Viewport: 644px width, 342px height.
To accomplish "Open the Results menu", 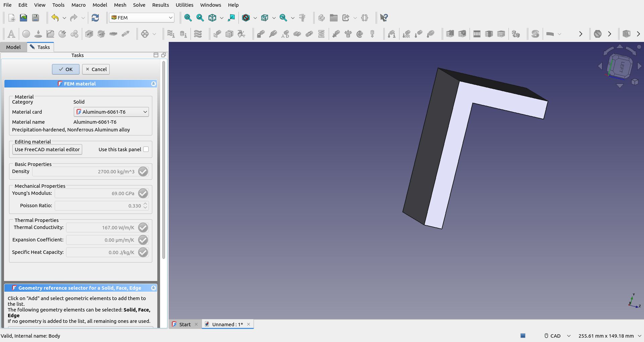I will pos(161,5).
